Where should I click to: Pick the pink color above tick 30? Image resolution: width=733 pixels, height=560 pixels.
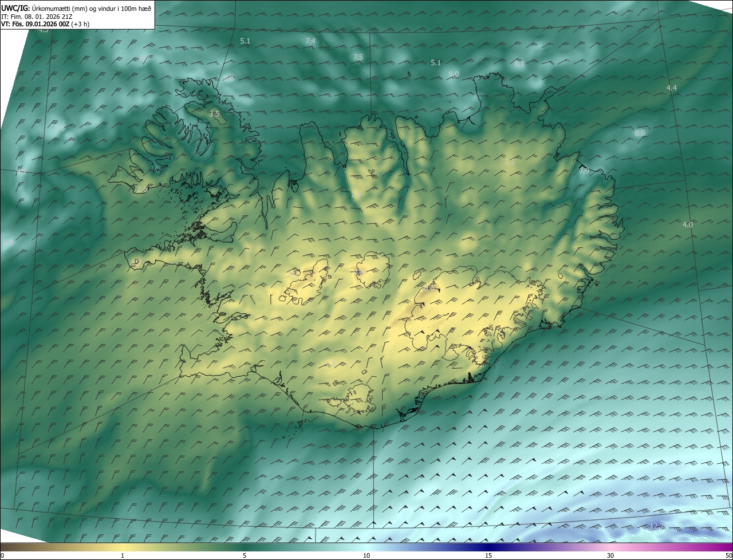pos(610,547)
